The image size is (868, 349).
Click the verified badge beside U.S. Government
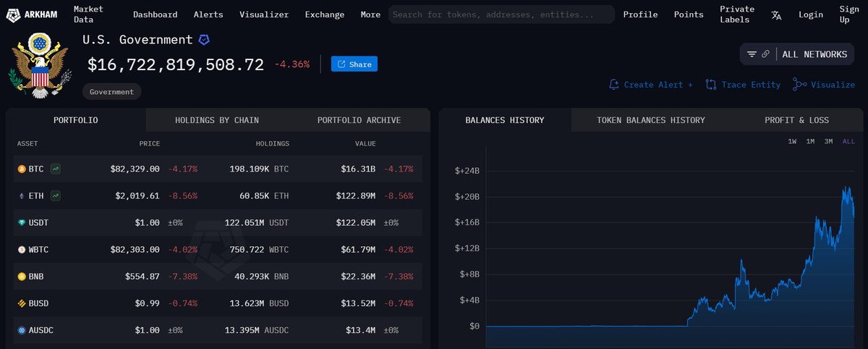point(204,40)
